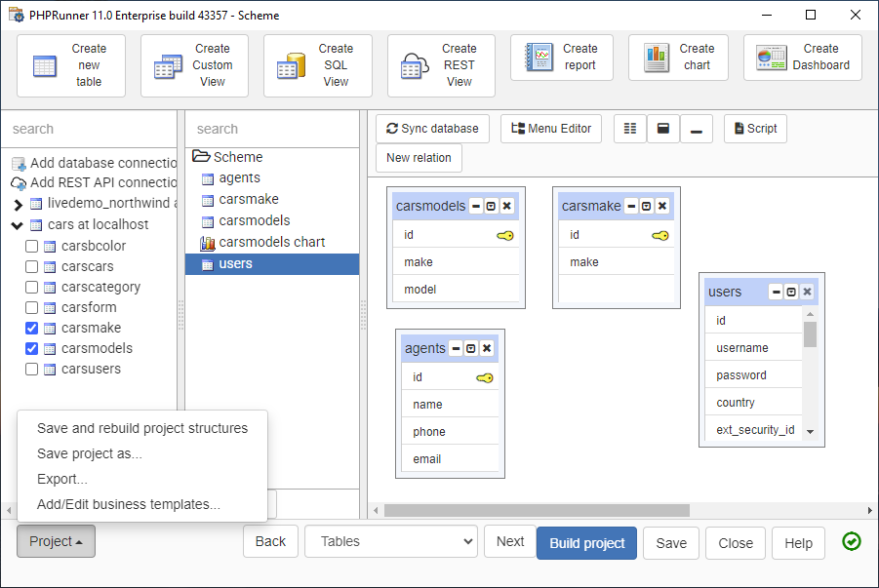
Task: Minimize the carsmodels table box
Action: click(476, 207)
